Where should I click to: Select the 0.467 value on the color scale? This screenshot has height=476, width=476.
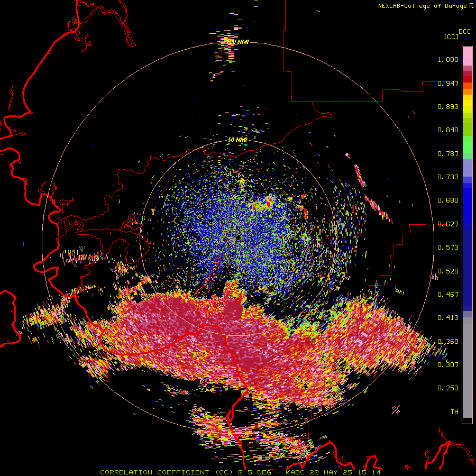click(448, 294)
